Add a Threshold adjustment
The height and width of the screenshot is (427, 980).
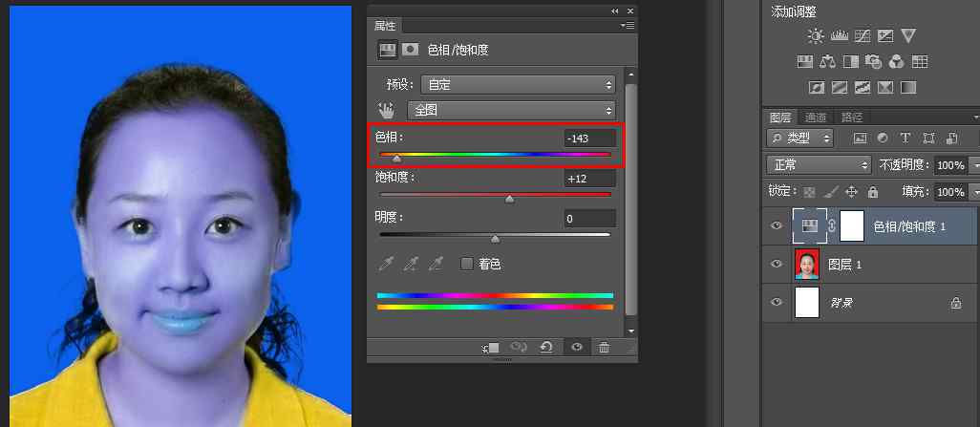click(863, 87)
